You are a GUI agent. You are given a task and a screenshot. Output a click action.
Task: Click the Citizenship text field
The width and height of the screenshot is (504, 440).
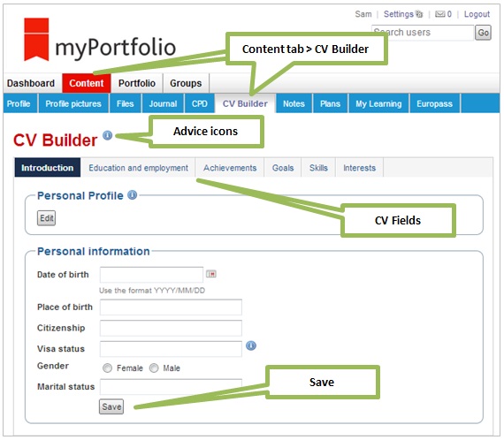click(x=171, y=328)
